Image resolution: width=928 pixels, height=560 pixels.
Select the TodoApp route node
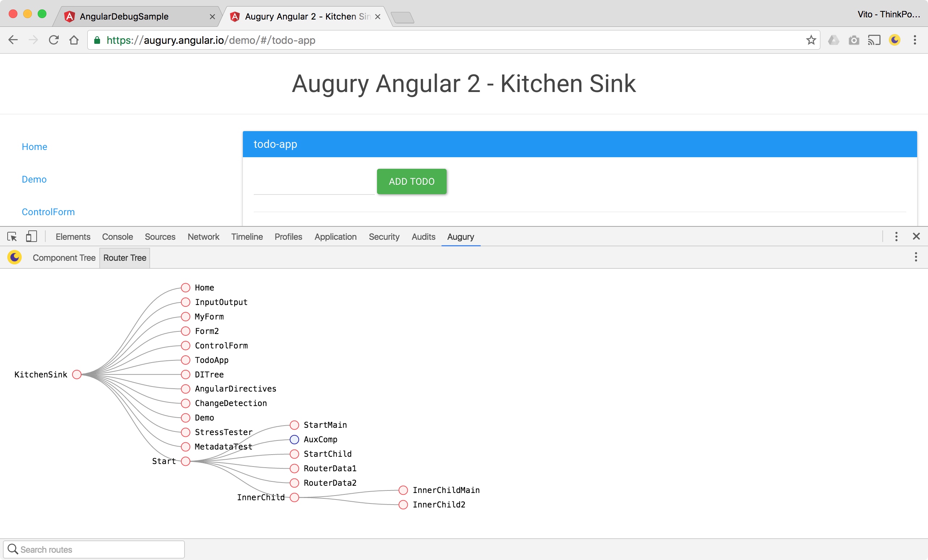pos(185,360)
